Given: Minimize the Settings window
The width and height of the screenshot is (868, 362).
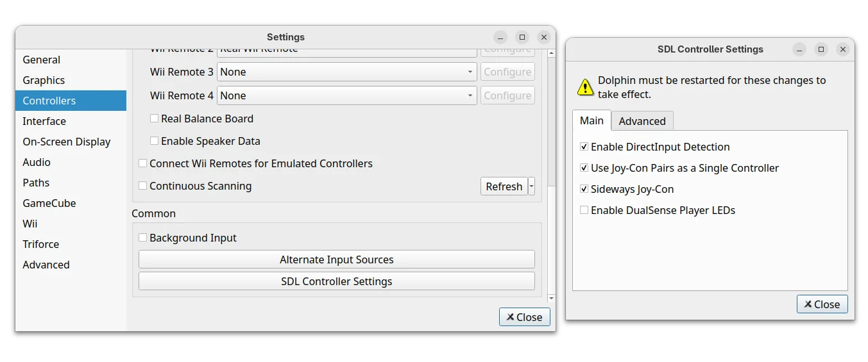Looking at the screenshot, I should coord(500,37).
